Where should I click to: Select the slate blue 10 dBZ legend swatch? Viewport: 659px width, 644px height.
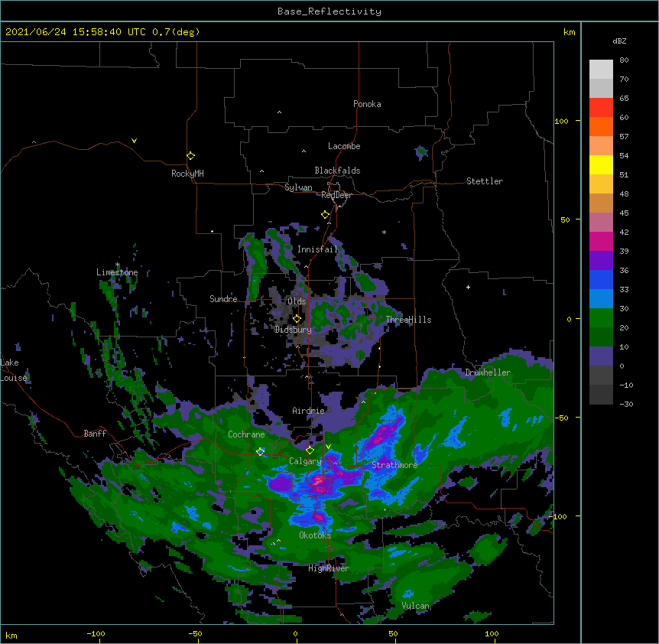click(x=601, y=356)
